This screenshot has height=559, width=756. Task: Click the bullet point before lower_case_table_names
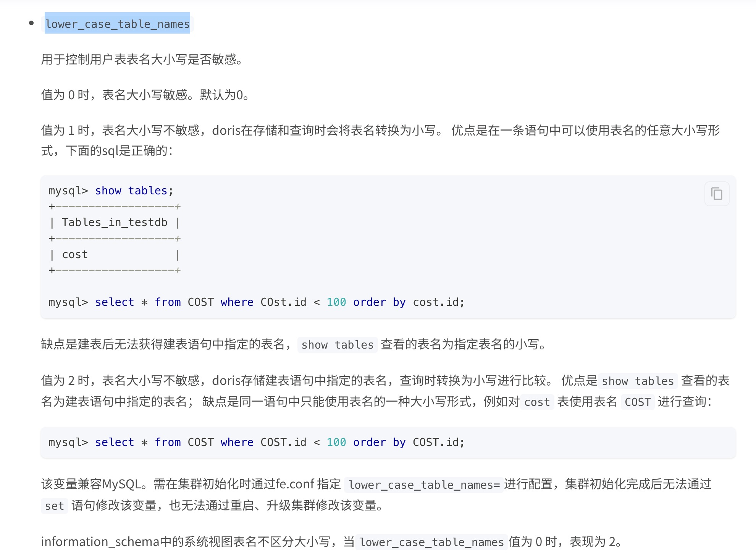coord(31,23)
